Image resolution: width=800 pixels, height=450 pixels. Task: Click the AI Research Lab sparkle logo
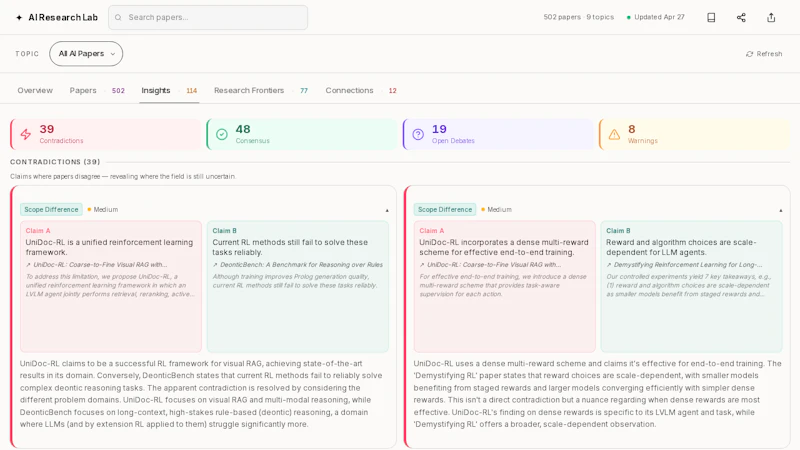click(x=19, y=17)
